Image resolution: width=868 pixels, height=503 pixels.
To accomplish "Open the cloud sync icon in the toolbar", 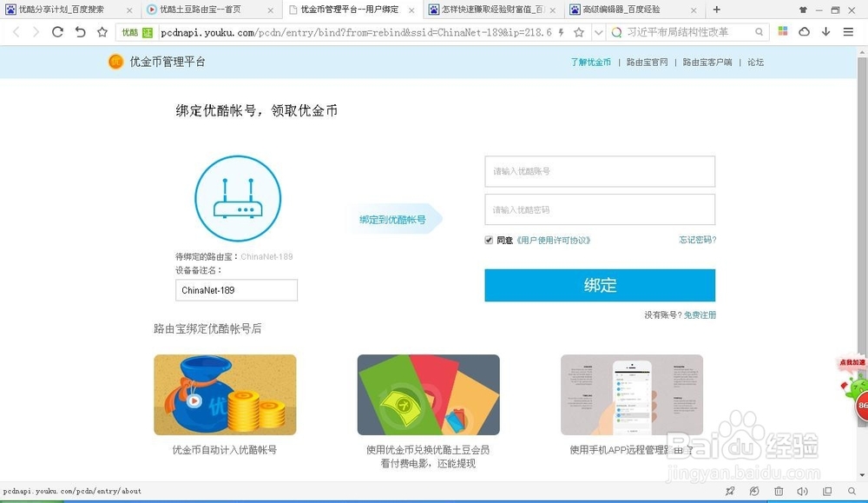I will click(805, 32).
